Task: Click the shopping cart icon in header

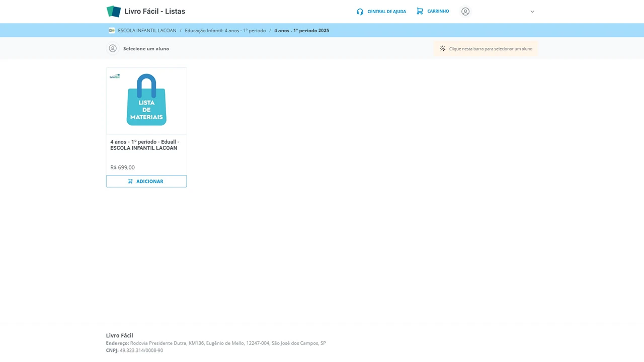Action: (420, 11)
